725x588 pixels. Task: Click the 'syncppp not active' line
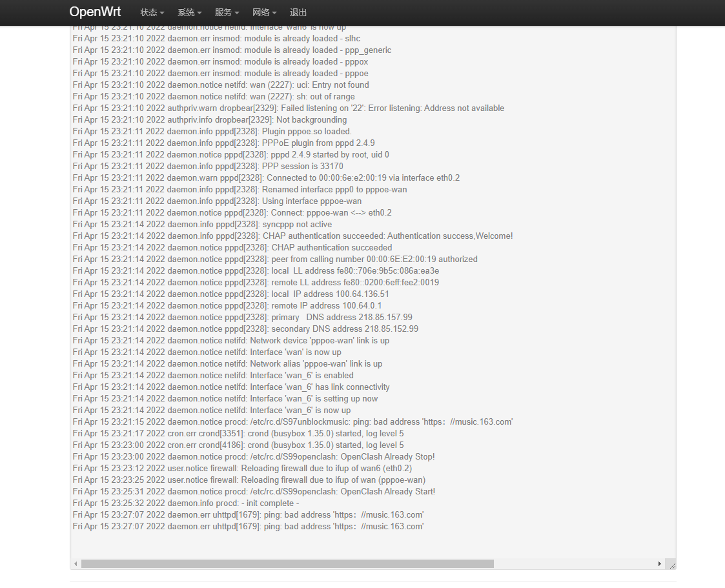click(202, 224)
